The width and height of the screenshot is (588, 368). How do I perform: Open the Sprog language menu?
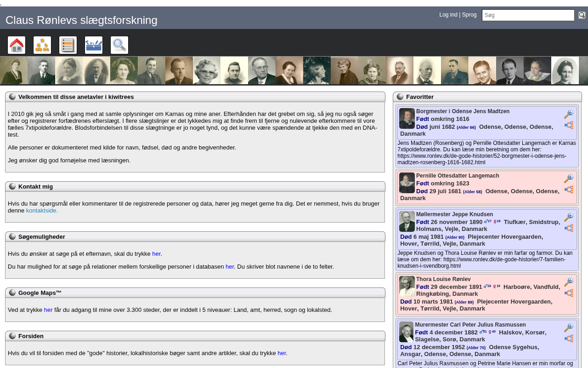[x=469, y=15]
